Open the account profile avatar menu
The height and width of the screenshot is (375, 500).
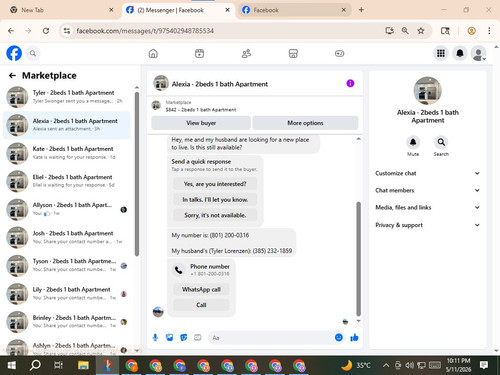[x=478, y=54]
